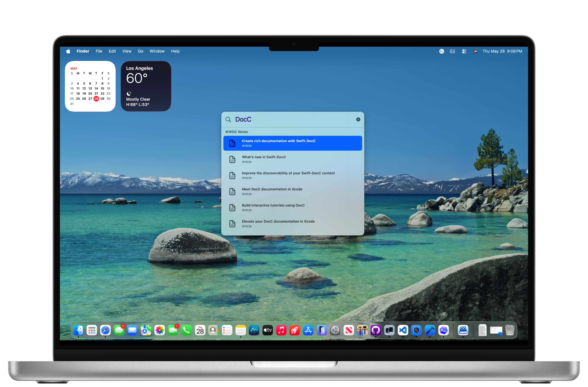Select "Elevate your DocC documentation in Xcode"

[293, 224]
